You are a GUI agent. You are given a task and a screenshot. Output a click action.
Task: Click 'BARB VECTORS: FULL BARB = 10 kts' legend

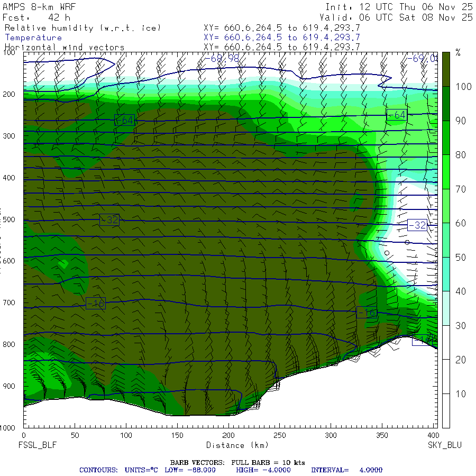(x=237, y=463)
